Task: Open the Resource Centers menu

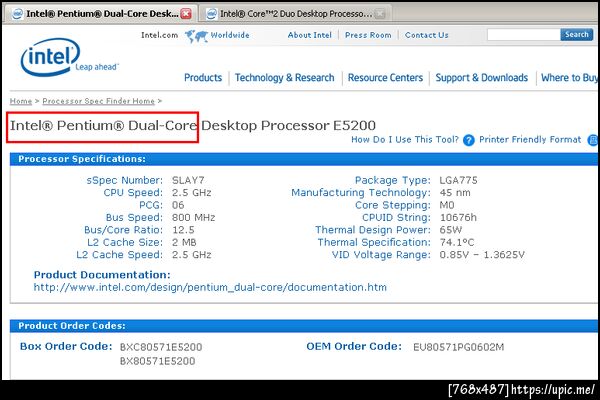Action: (385, 78)
